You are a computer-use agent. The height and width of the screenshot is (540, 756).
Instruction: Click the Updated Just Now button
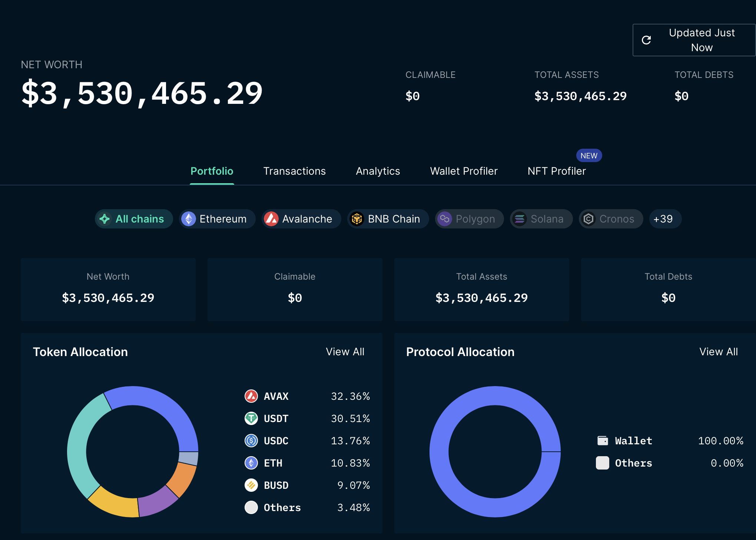pos(701,40)
